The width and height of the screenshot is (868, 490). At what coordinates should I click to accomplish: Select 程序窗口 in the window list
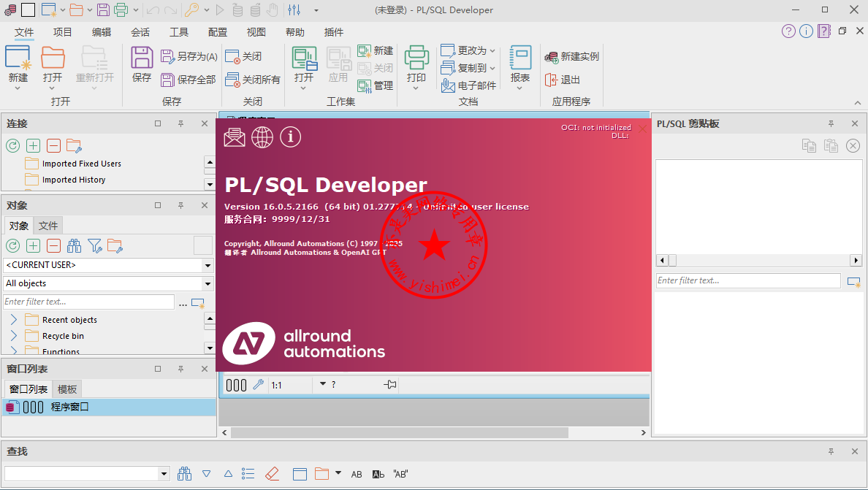(x=109, y=407)
